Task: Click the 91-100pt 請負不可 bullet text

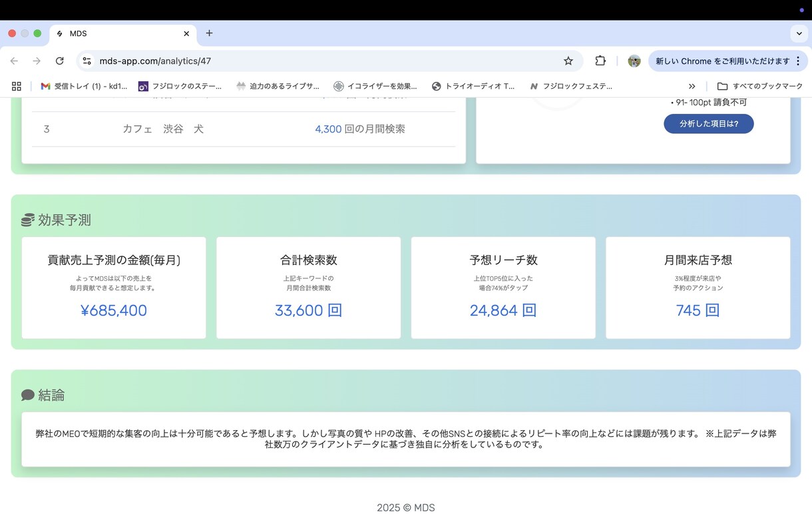Action: tap(709, 102)
